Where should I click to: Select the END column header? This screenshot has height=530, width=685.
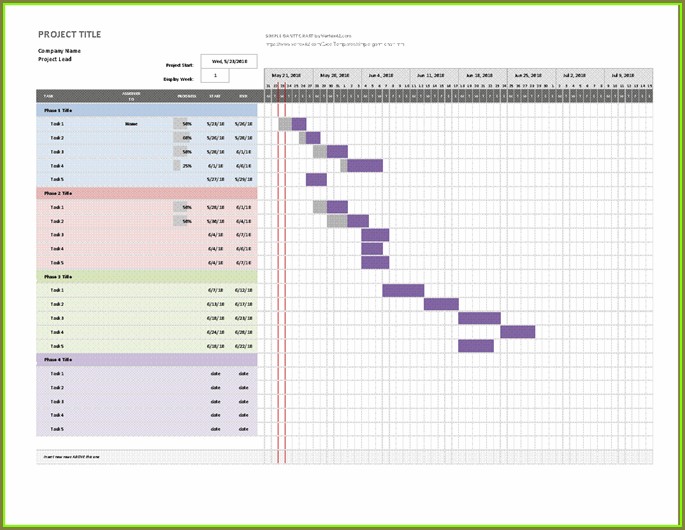point(243,96)
